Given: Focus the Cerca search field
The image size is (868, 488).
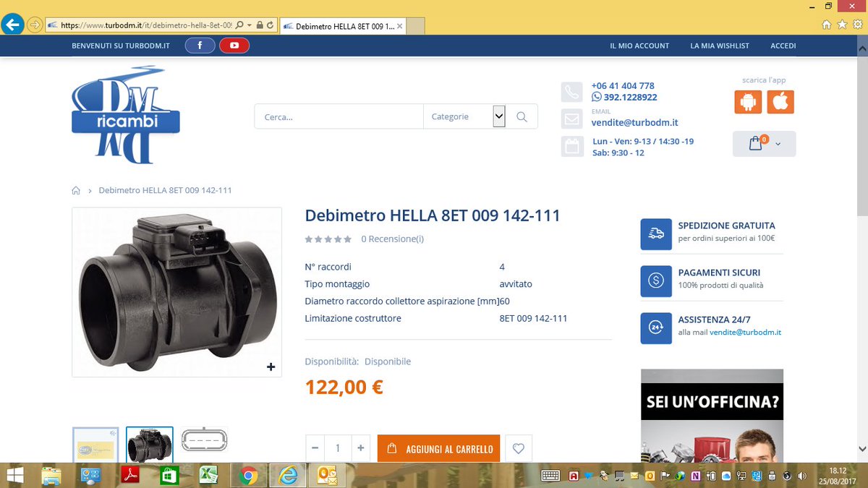Looking at the screenshot, I should tap(339, 116).
